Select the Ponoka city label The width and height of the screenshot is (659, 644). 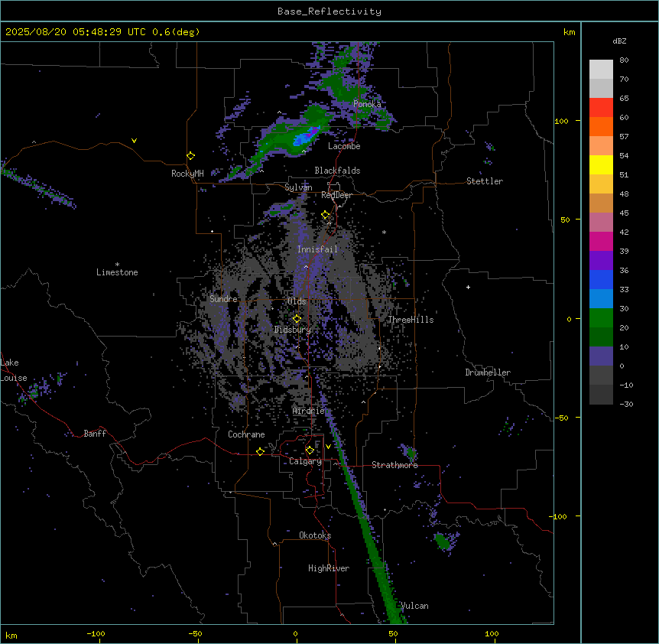(x=367, y=104)
